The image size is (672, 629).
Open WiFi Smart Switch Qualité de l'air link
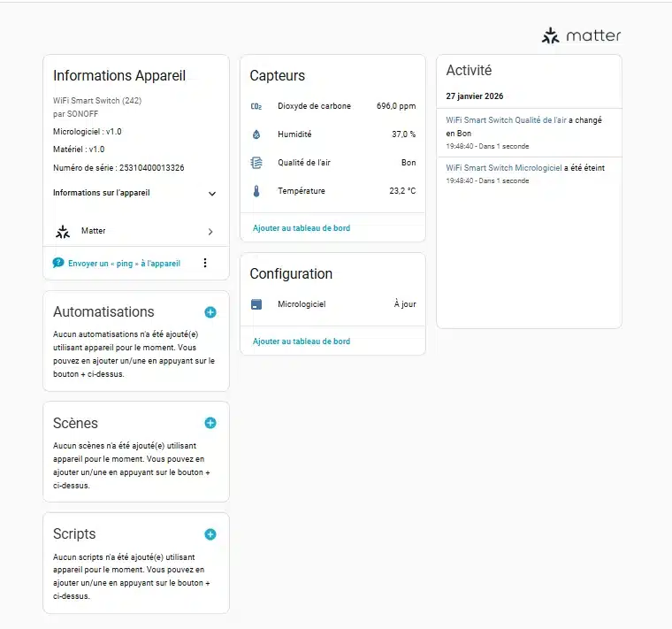pyautogui.click(x=506, y=119)
